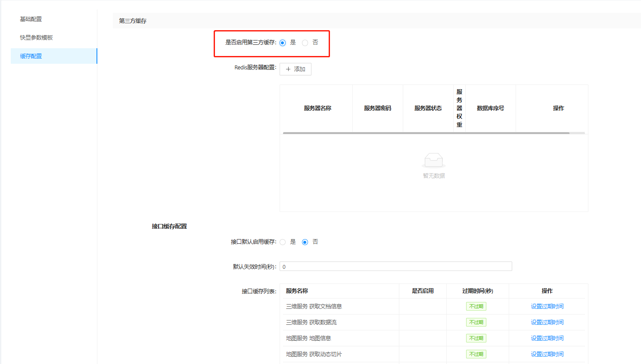Image resolution: width=641 pixels, height=364 pixels.
Task: Click the 数据库序号 column header
Action: coord(490,108)
